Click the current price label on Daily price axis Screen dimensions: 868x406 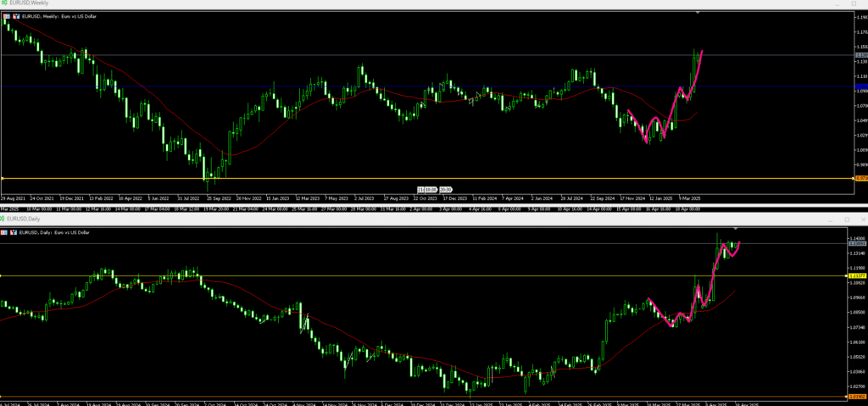coord(856,243)
